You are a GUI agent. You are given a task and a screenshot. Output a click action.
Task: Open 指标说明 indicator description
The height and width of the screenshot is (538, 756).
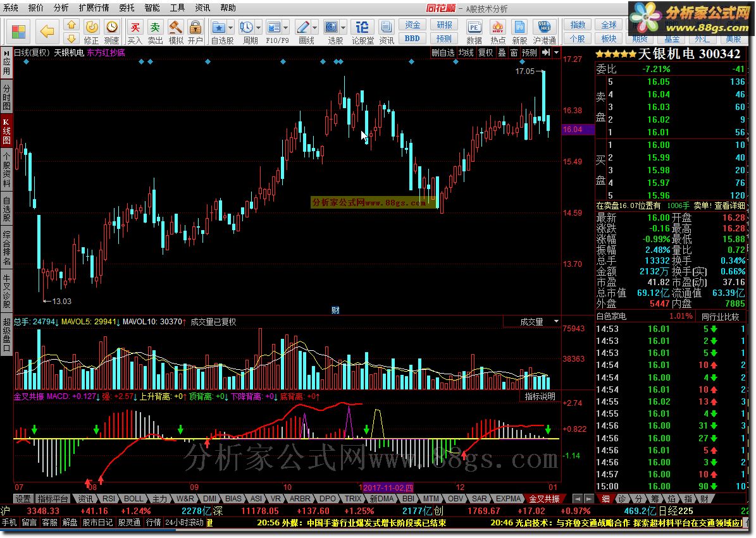coord(540,396)
